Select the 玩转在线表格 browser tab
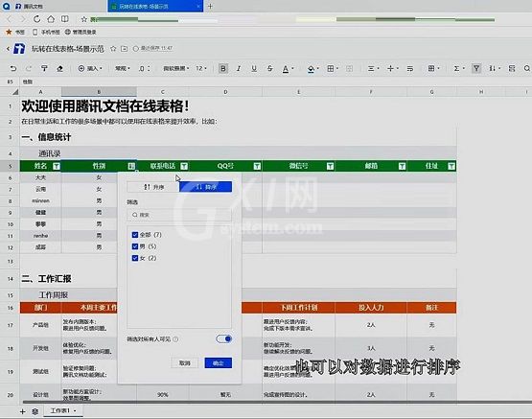Screen dimensions: 532x419 (x=155, y=6)
